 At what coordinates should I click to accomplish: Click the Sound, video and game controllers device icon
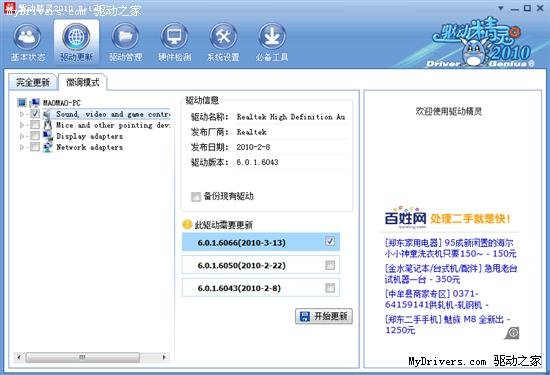[x=47, y=114]
